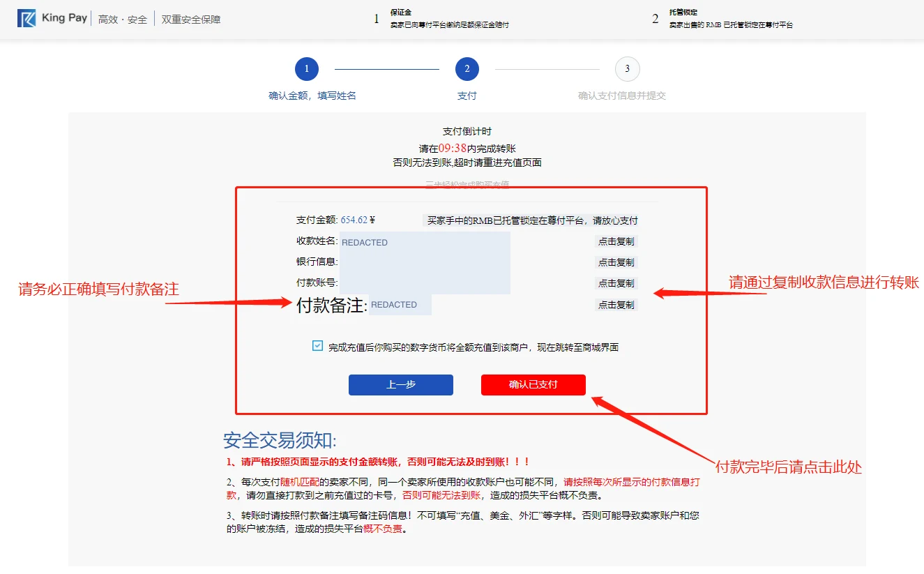This screenshot has height=574, width=924.
Task: Click the 高效 · 安全 header slogan
Action: tap(123, 20)
